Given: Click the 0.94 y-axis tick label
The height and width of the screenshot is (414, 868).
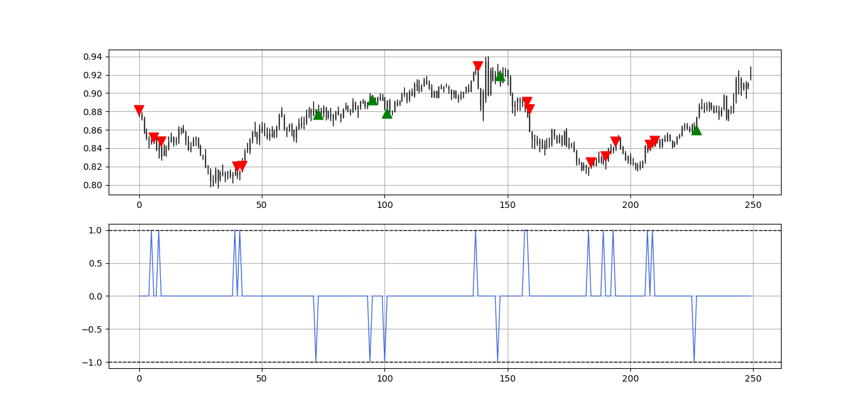Looking at the screenshot, I should (x=93, y=57).
